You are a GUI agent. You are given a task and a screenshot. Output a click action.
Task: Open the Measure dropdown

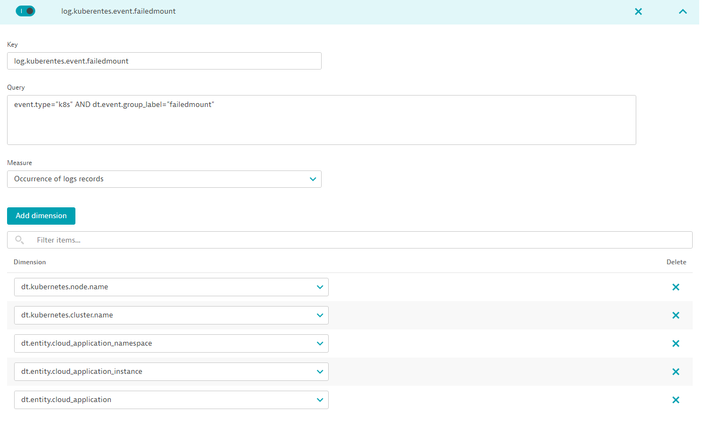[x=164, y=179]
